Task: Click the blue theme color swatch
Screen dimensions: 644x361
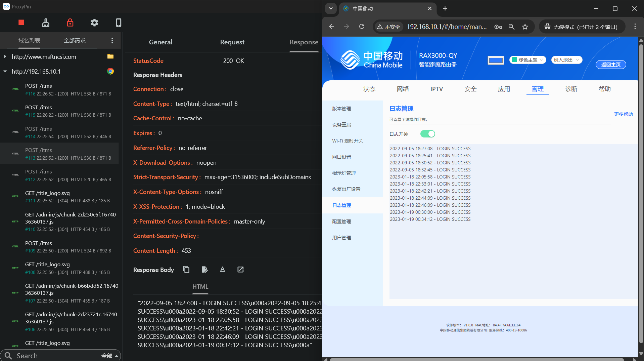Action: click(x=496, y=60)
